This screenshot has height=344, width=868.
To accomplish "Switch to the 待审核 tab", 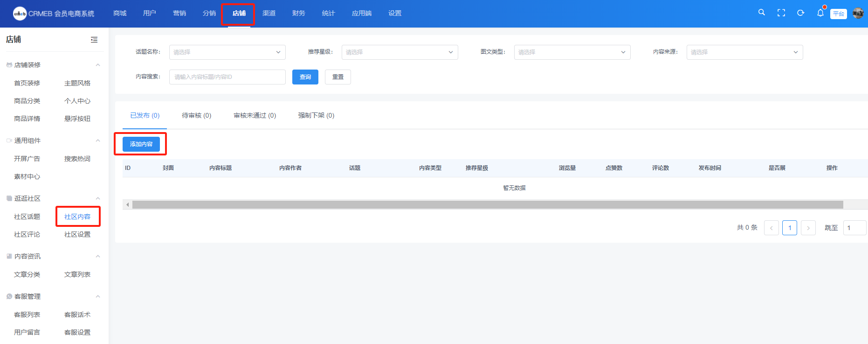I will tap(196, 115).
